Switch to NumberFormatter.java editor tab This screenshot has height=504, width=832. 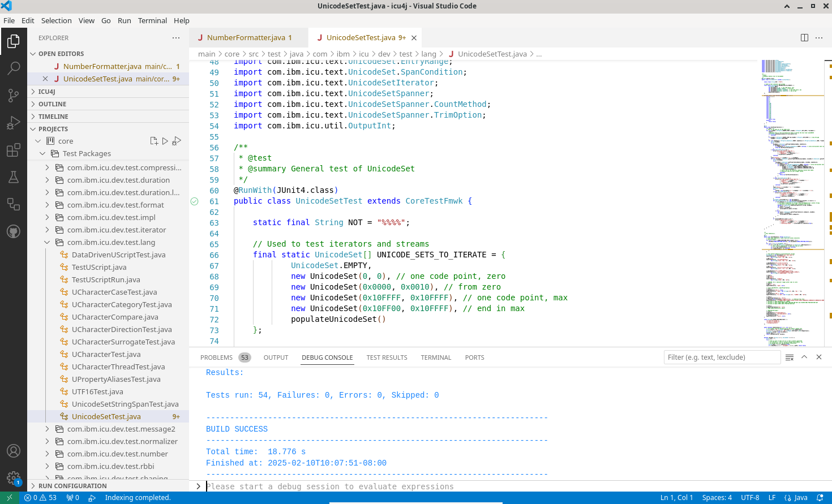249,38
